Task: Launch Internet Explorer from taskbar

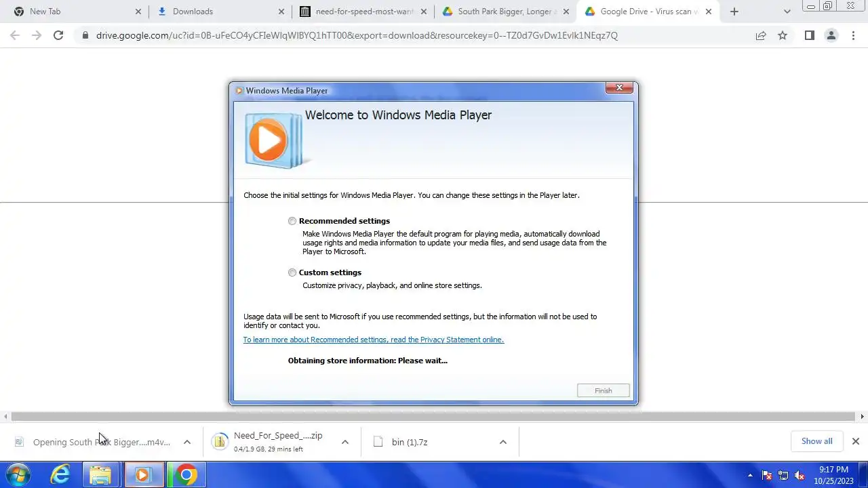Action: [60, 475]
